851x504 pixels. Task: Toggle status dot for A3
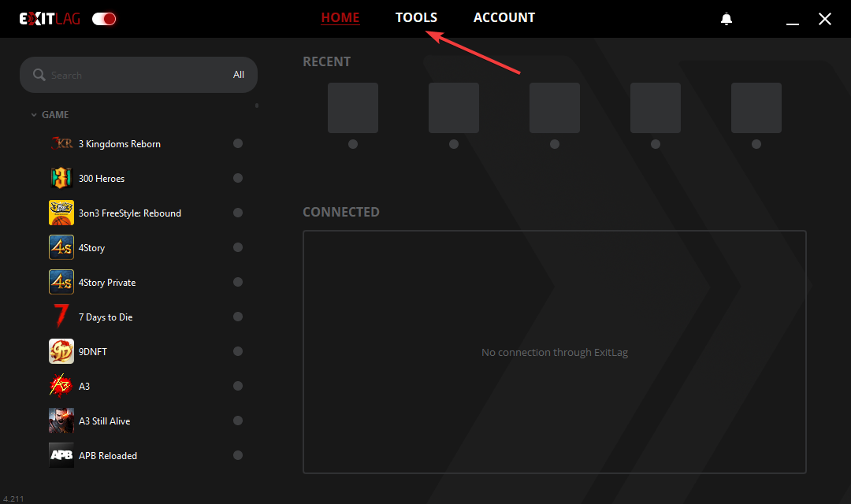[238, 386]
